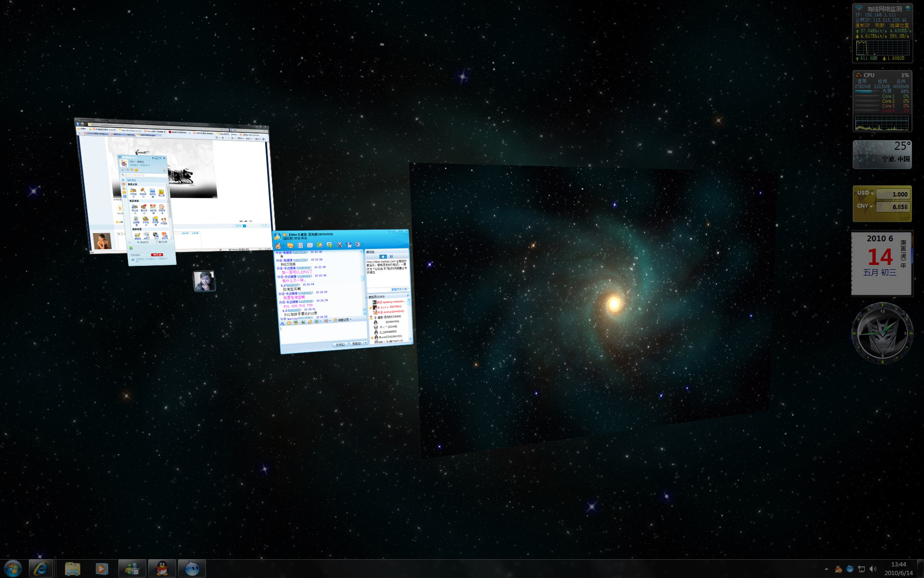Click the 发送(S) send button

coord(357,343)
